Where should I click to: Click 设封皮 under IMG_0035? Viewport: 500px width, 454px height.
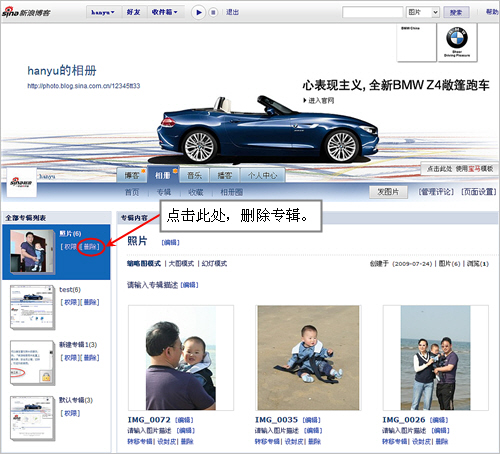(294, 442)
